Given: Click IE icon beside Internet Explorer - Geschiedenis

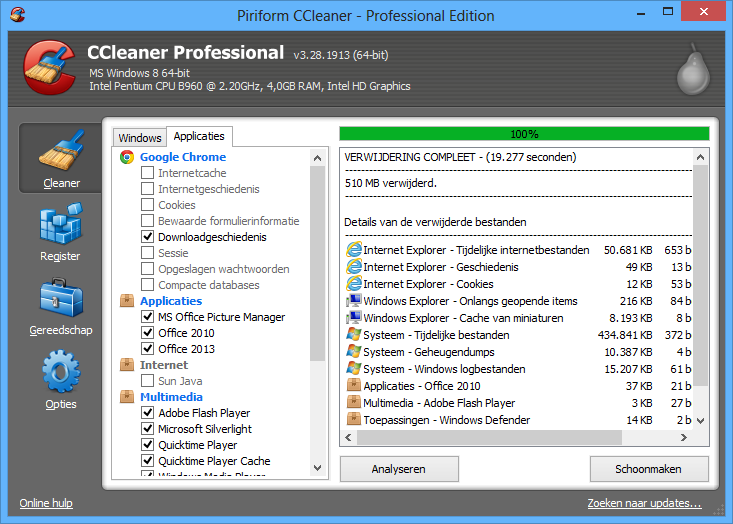Looking at the screenshot, I should point(354,266).
